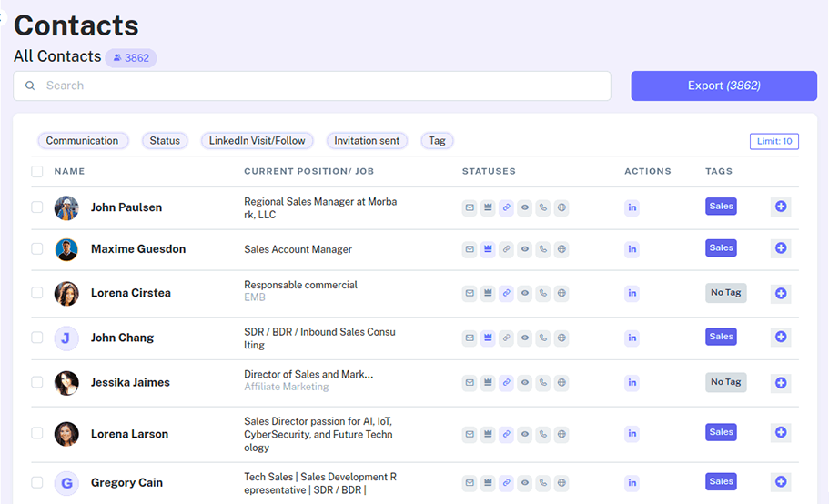The image size is (829, 504).
Task: Click the link status icon for Lorena Cirstea
Action: [x=506, y=293]
